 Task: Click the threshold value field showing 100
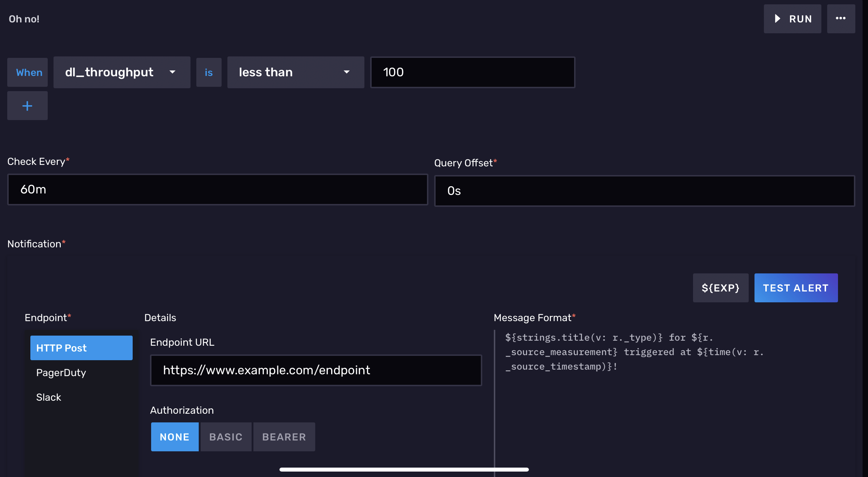473,72
